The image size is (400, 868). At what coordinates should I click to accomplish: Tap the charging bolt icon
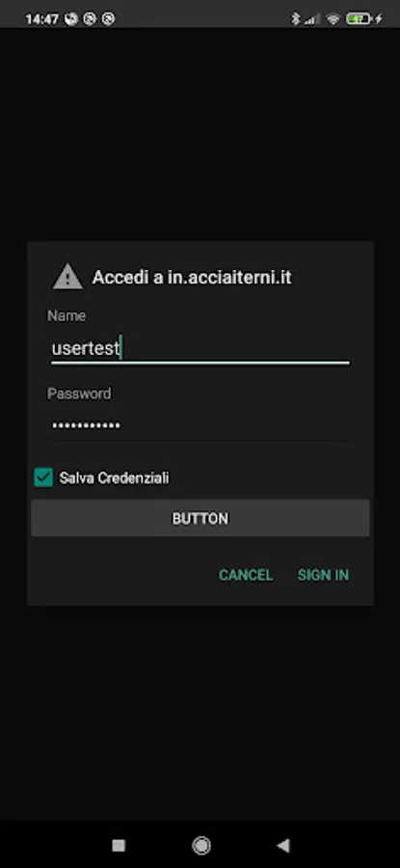pos(379,19)
